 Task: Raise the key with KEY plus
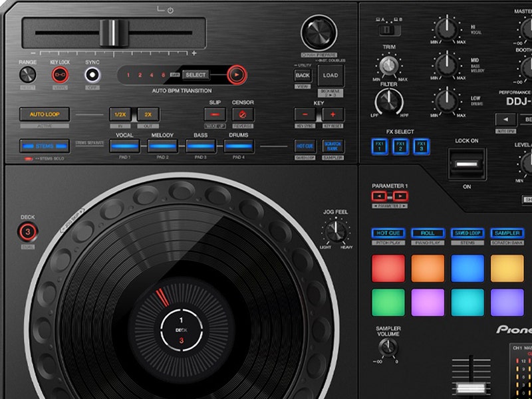pyautogui.click(x=333, y=114)
